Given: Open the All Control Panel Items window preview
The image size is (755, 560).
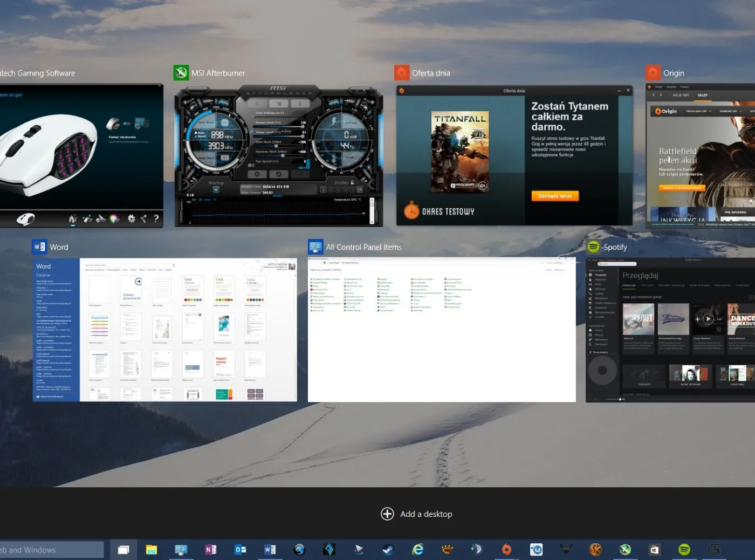Looking at the screenshot, I should click(x=442, y=330).
